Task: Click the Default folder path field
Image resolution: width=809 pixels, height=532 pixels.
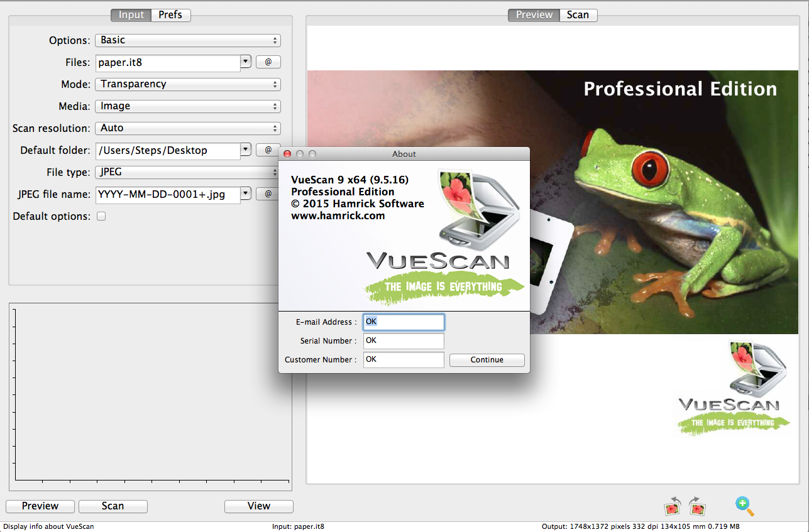Action: point(168,151)
